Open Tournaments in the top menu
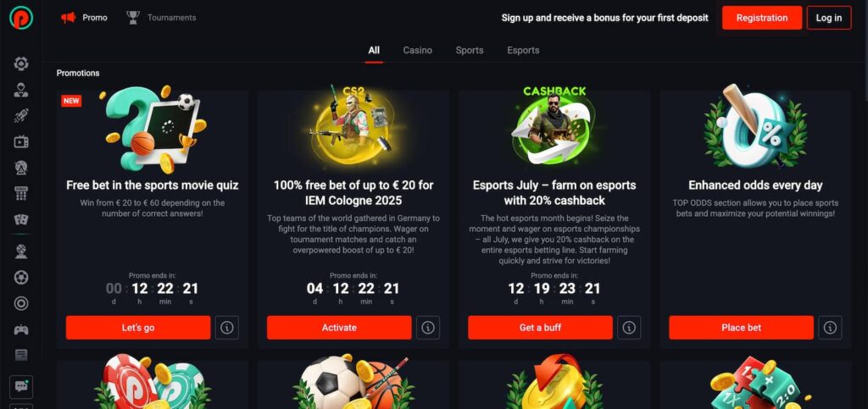 pyautogui.click(x=161, y=18)
